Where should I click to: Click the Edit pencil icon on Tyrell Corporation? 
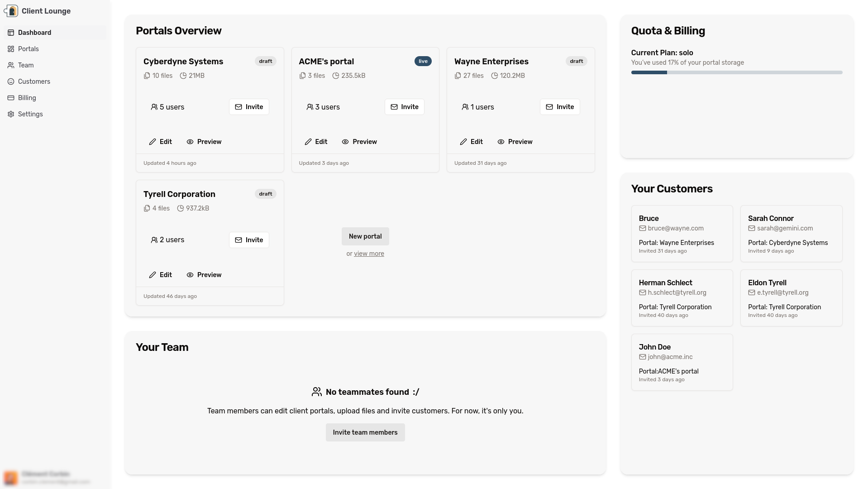tap(153, 275)
